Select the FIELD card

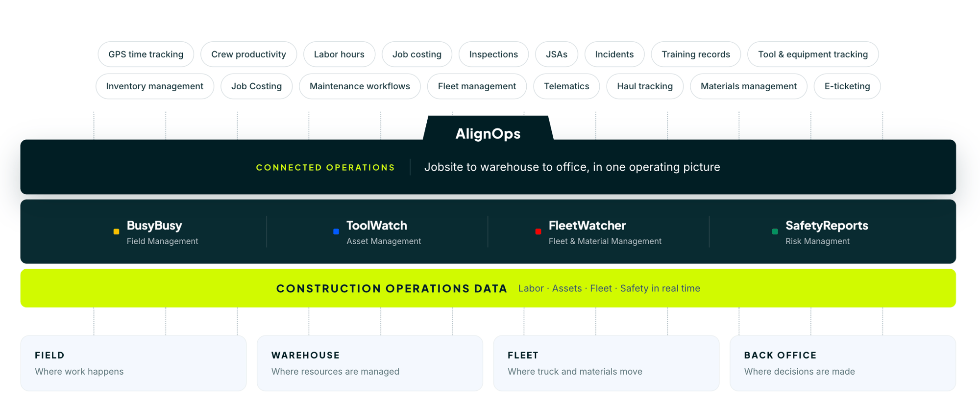pos(133,363)
